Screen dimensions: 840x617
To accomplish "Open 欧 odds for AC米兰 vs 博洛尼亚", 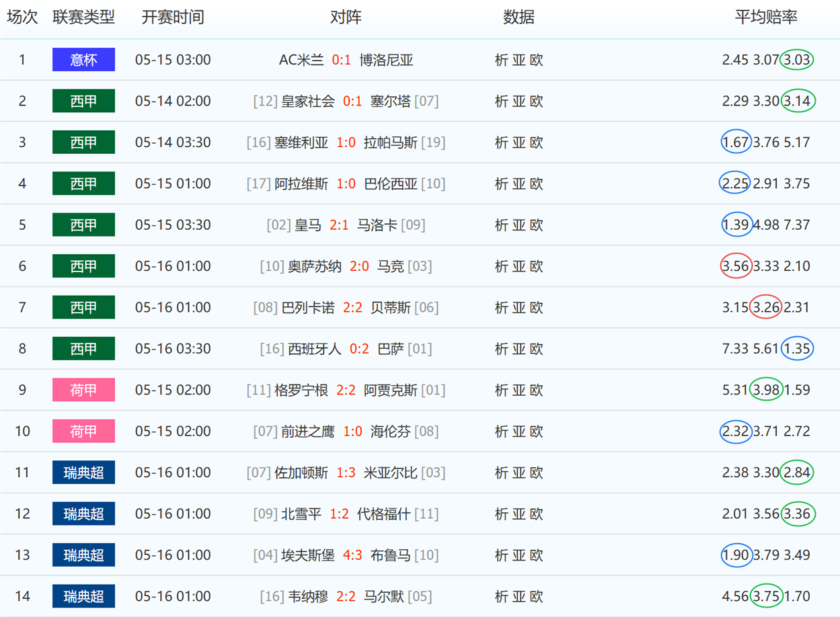I will 536,60.
